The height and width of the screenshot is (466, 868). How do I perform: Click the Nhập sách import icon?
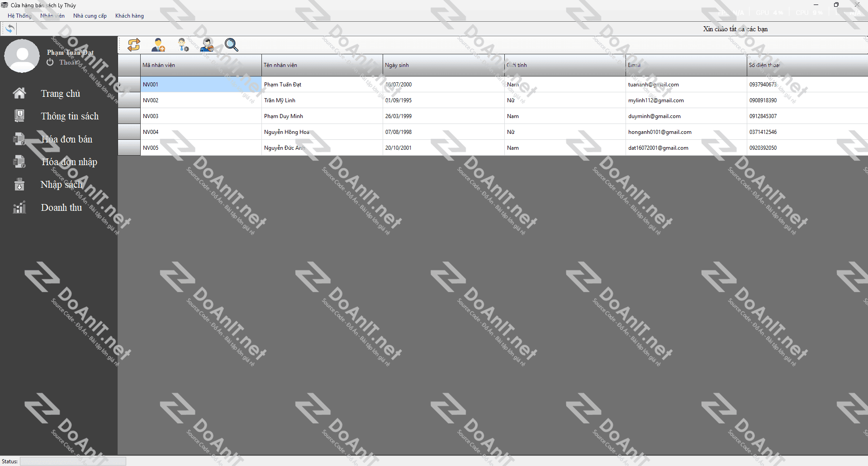pos(19,185)
